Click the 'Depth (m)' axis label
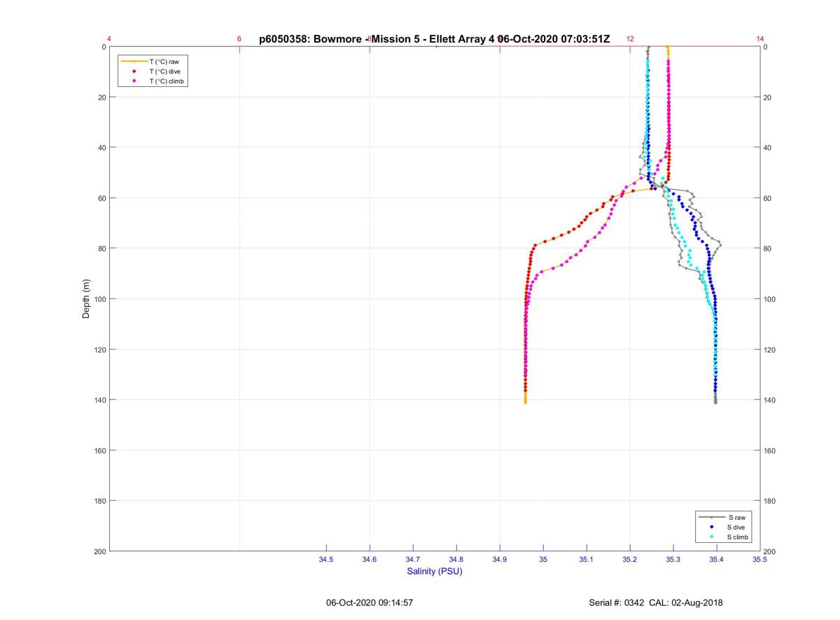840x620 pixels. pos(87,299)
